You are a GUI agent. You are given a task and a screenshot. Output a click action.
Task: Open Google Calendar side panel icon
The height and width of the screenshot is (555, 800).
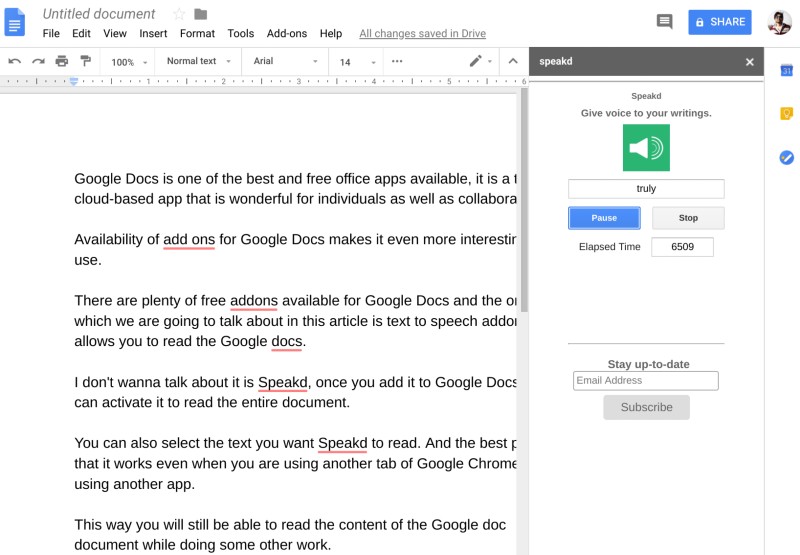[x=787, y=70]
